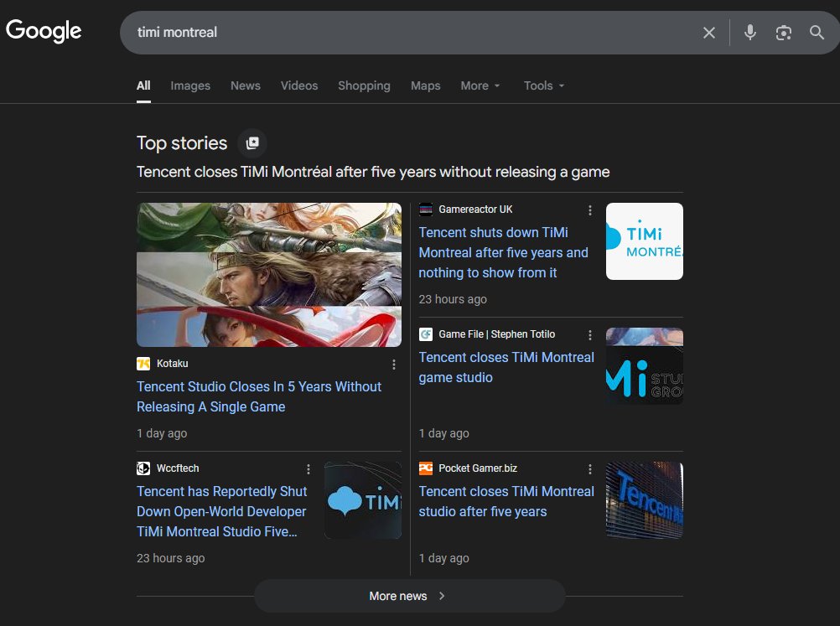This screenshot has height=626, width=840.
Task: Click the TiMi Montréal logo thumbnail
Action: coord(645,241)
